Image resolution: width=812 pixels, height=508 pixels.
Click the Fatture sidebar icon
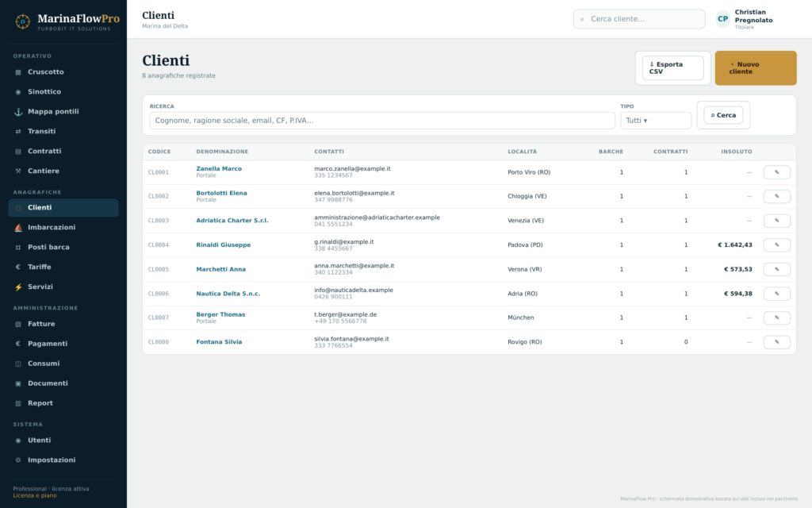coord(18,324)
